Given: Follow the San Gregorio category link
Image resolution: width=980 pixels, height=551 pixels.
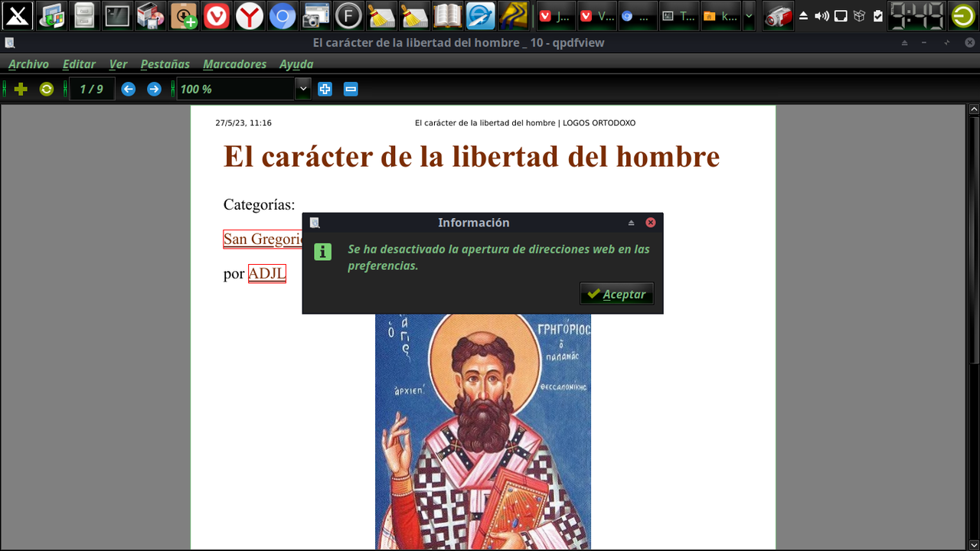Looking at the screenshot, I should click(263, 240).
